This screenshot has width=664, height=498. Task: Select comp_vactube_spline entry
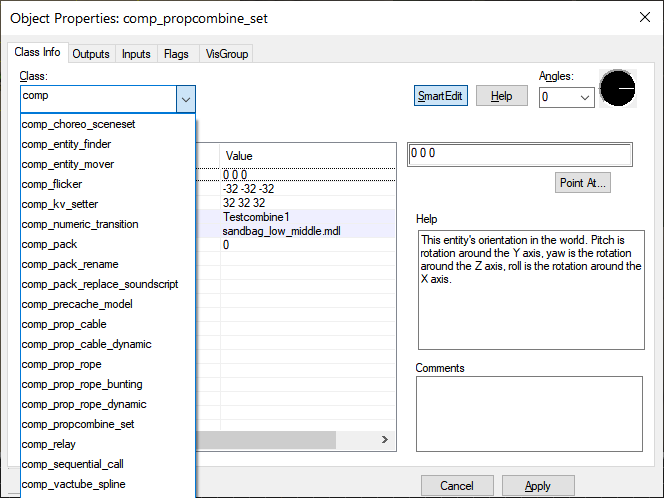click(108, 484)
